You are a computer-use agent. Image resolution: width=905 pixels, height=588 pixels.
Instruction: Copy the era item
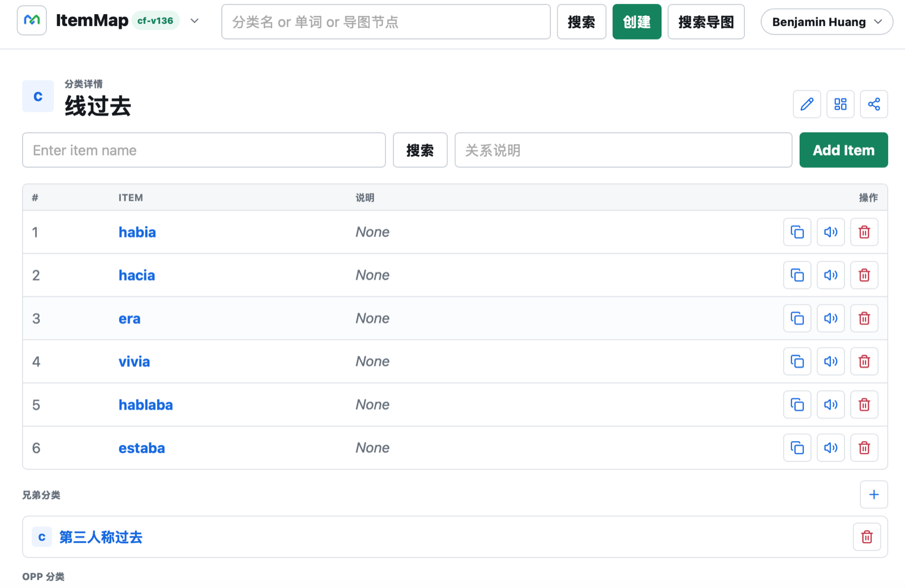[797, 318]
